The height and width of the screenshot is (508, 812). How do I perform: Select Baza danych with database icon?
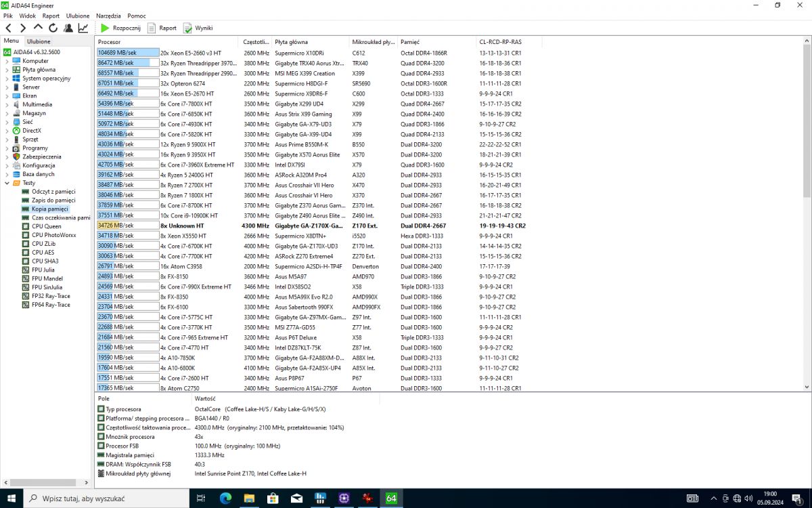(x=33, y=174)
